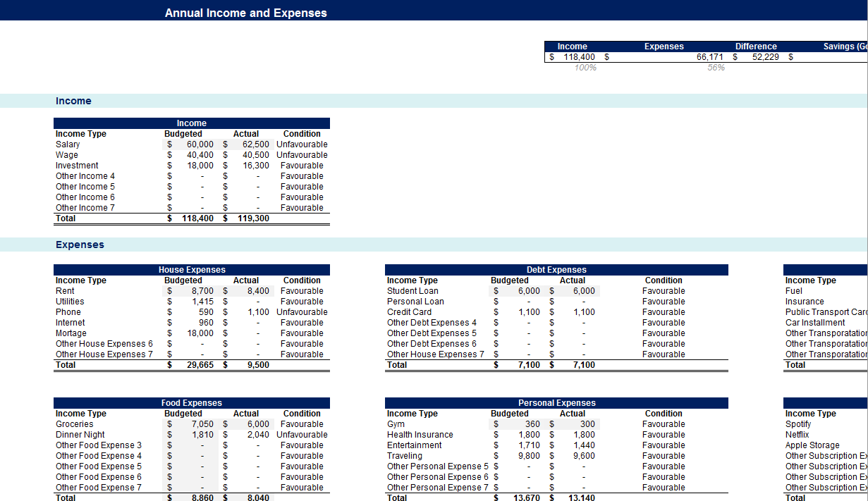Select the Wage Unfavourable condition cell
Screen dimensions: 868x501
302,154
